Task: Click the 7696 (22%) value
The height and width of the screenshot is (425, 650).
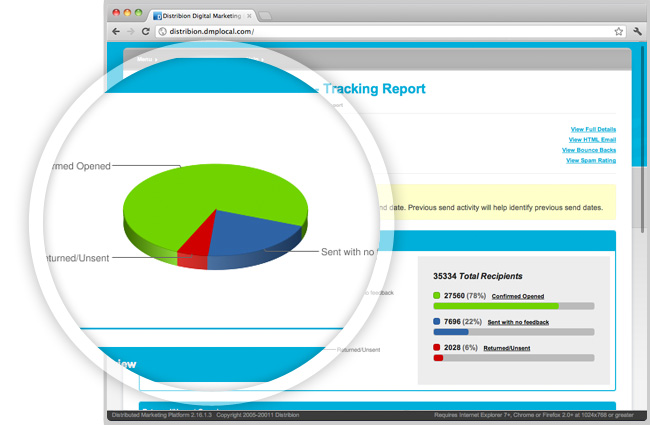Action: (x=463, y=322)
